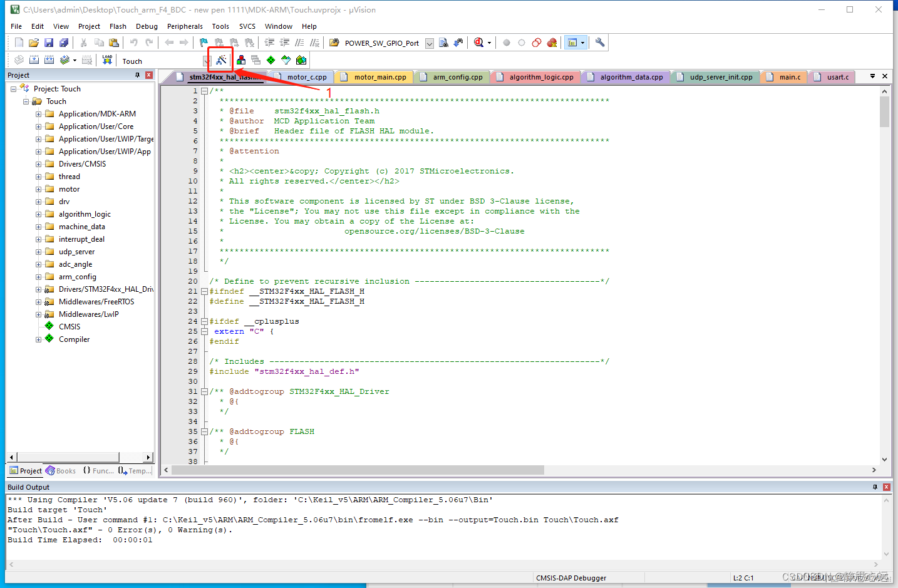Close the Project panel

149,75
